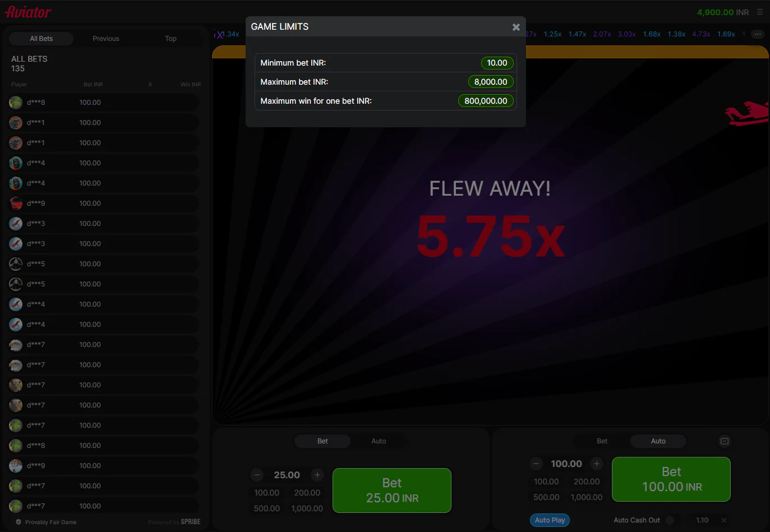Increase the 25.00 bet with the plus button
Screen dimensions: 770x532
point(317,475)
